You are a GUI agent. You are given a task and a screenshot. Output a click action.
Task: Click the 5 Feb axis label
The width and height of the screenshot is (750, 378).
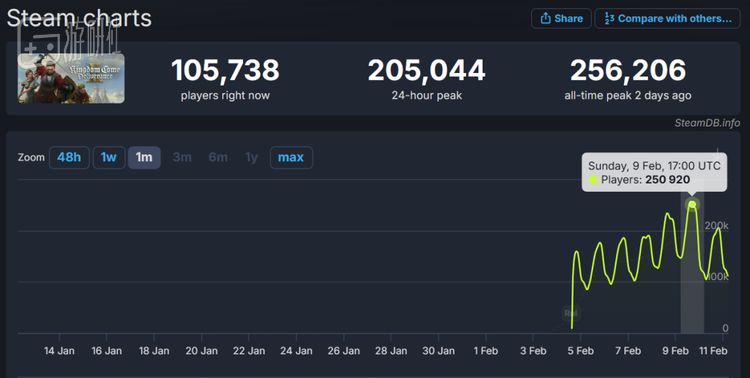581,351
